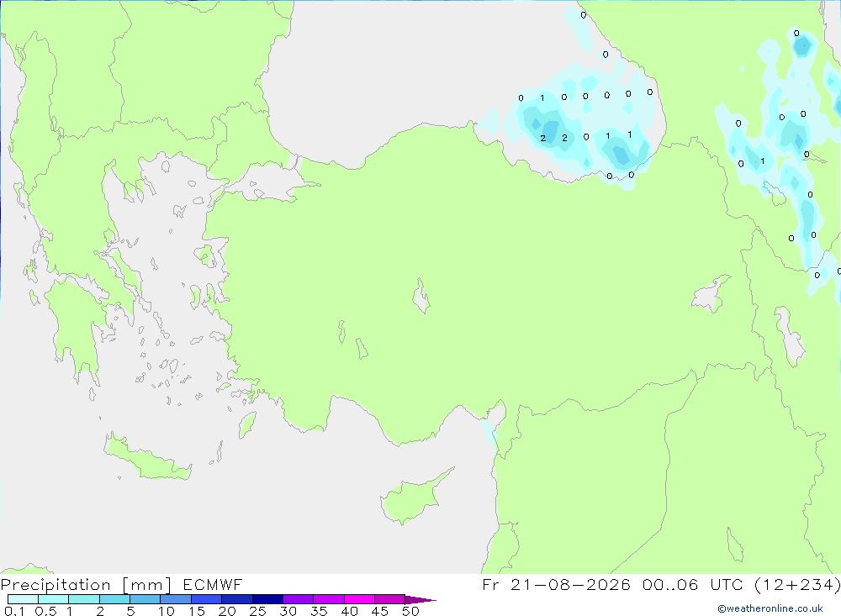Screen dimensions: 841x616
Task: Click the 'Precipitation [mm] ECMWF' title text
Action: click(x=121, y=584)
